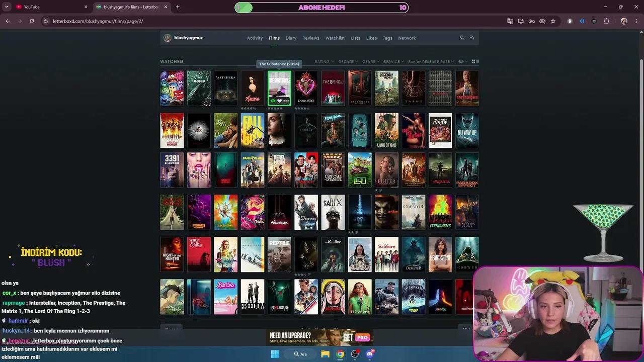
Task: Reload the current page
Action: (32, 21)
